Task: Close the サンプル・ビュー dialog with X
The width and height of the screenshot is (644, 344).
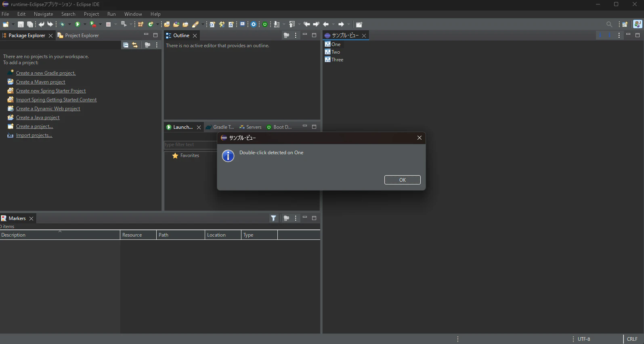Action: click(420, 138)
